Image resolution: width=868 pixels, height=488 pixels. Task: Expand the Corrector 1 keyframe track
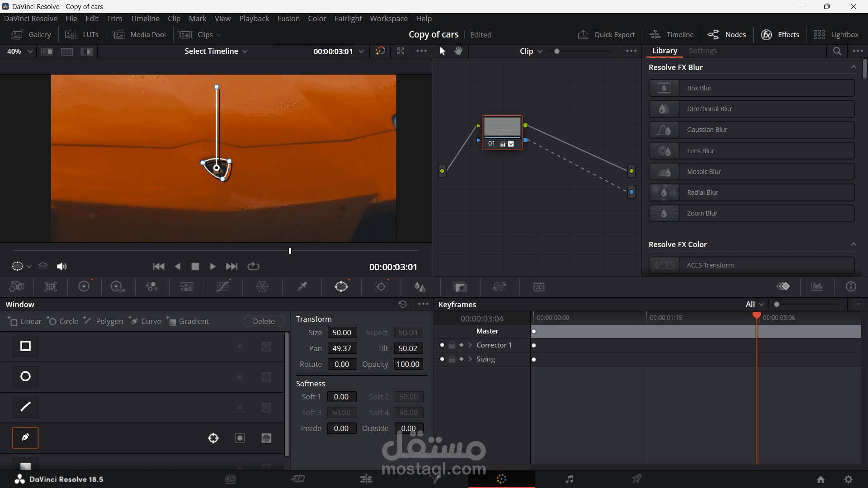click(470, 345)
